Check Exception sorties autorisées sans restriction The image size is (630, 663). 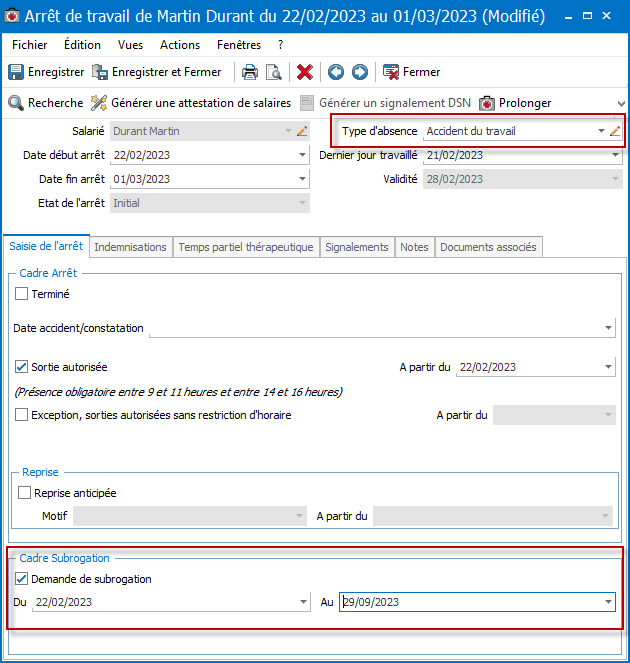point(21,414)
